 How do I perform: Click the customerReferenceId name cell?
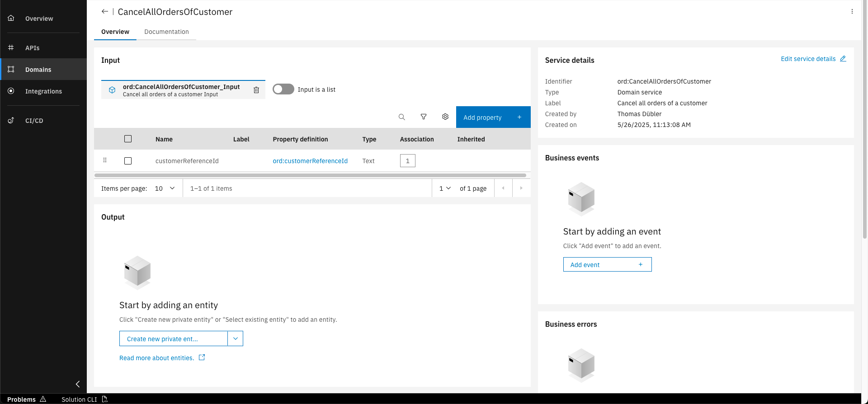(187, 161)
